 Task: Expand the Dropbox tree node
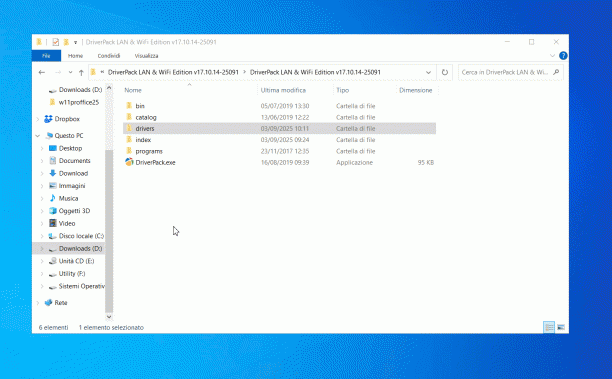(x=38, y=119)
